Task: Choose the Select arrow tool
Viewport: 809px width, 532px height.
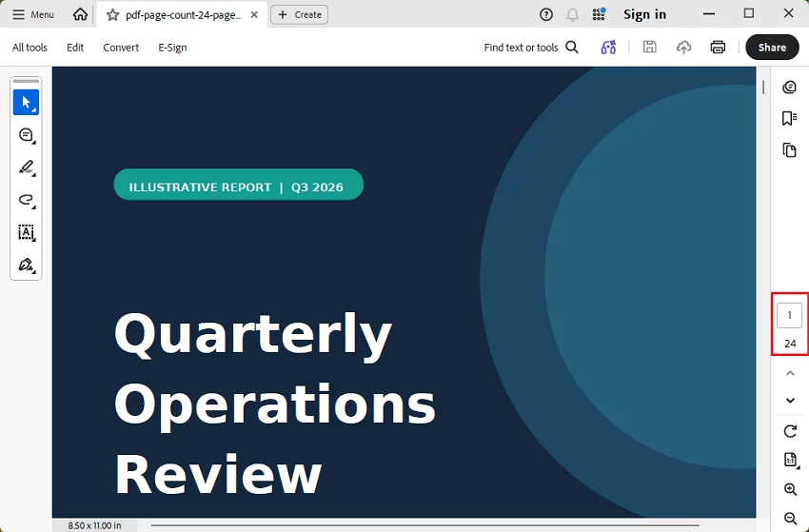Action: tap(26, 102)
